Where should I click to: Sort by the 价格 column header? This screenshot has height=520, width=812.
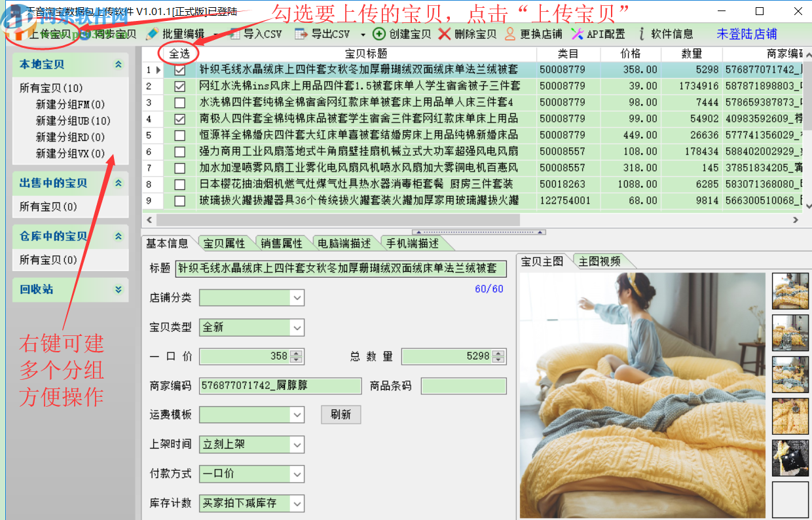click(631, 54)
